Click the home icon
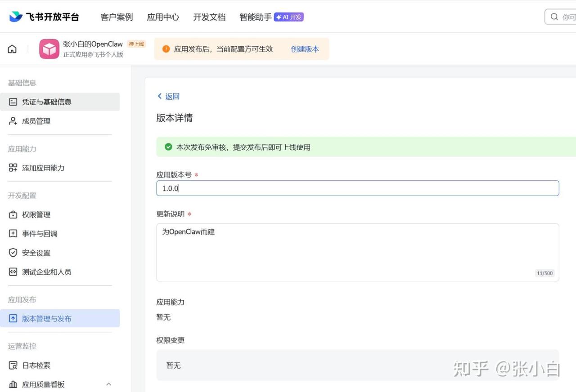 [x=12, y=49]
